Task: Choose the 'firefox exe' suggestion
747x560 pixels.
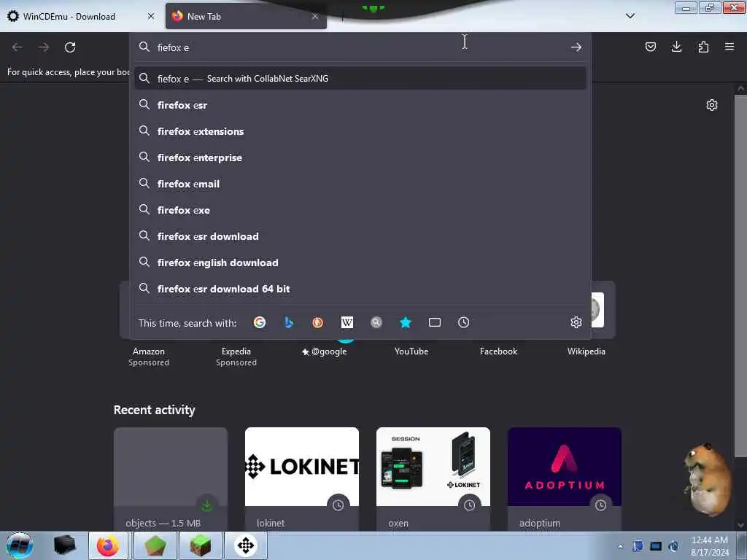Action: [360, 209]
